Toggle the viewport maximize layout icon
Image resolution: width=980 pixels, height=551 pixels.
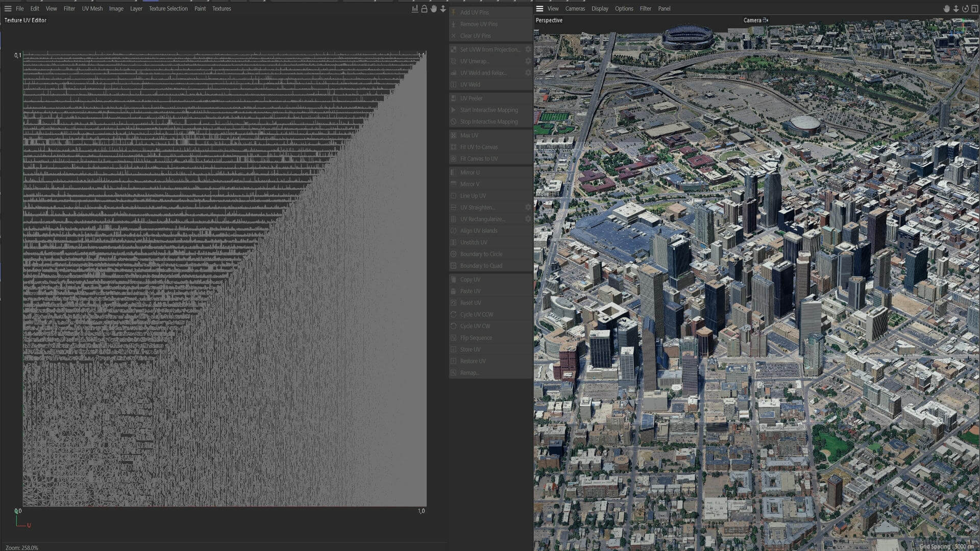[x=974, y=9]
